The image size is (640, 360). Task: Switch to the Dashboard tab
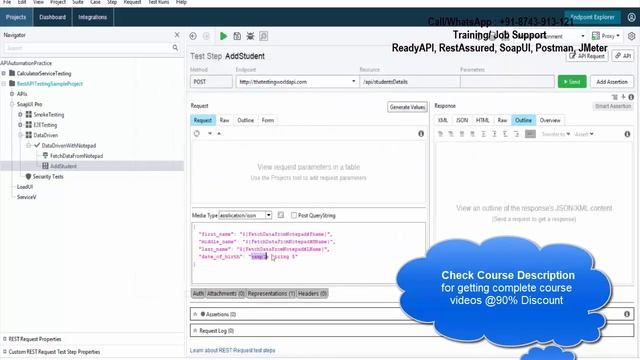coord(53,17)
